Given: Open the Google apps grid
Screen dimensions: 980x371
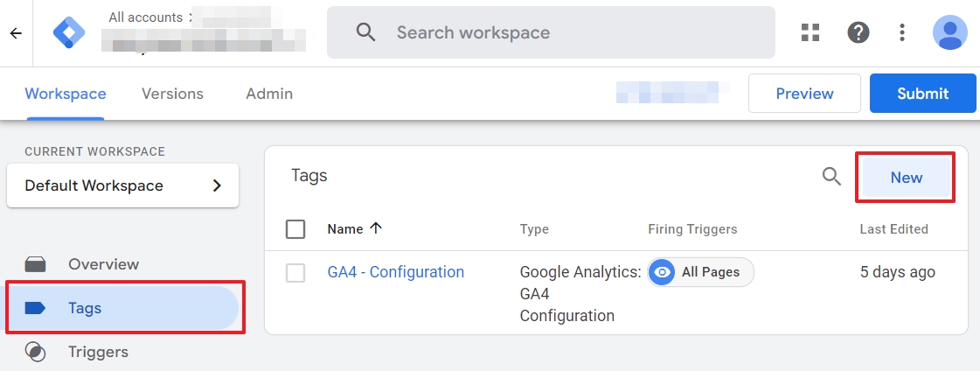Looking at the screenshot, I should (x=810, y=32).
